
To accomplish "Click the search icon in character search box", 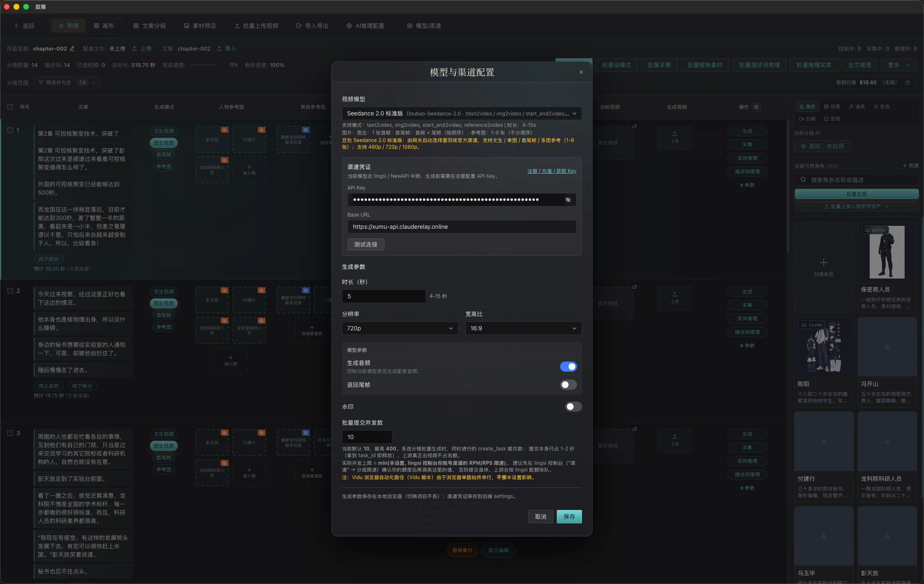I will [803, 180].
